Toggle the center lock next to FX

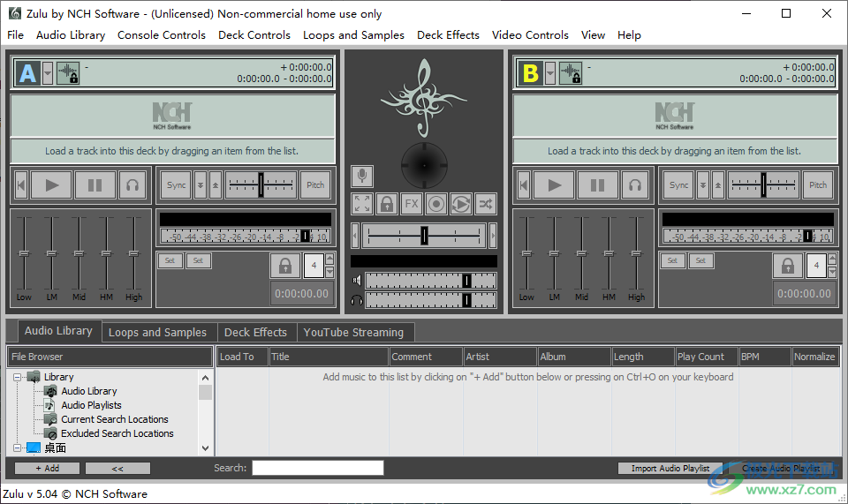[387, 204]
